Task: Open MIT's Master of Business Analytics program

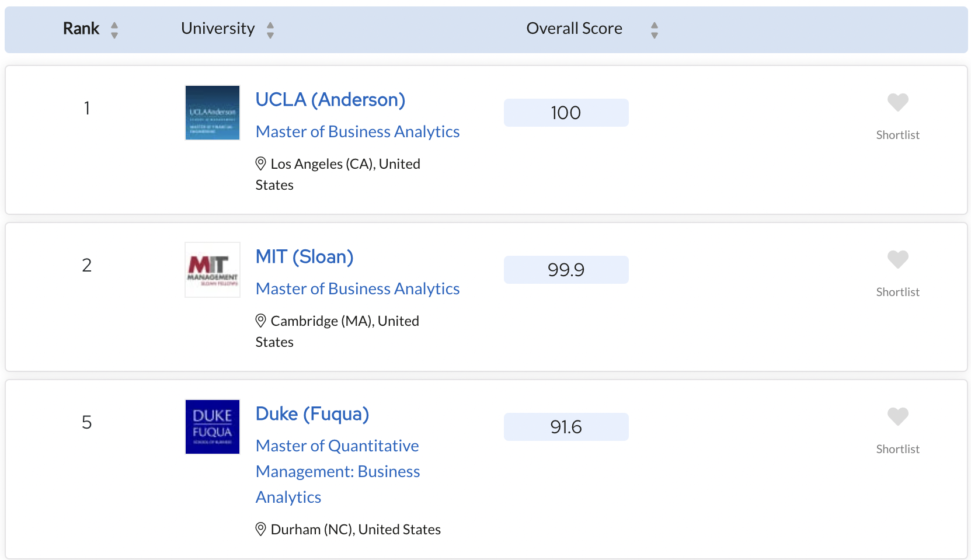Action: 358,289
